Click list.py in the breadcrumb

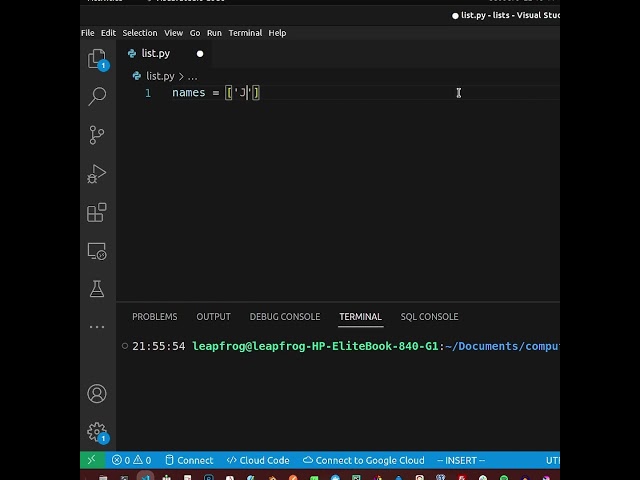pos(160,76)
